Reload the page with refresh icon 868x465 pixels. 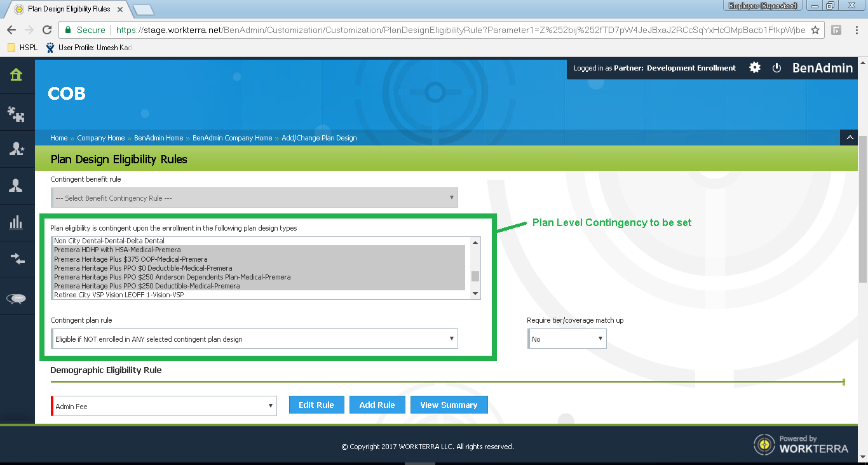click(46, 30)
